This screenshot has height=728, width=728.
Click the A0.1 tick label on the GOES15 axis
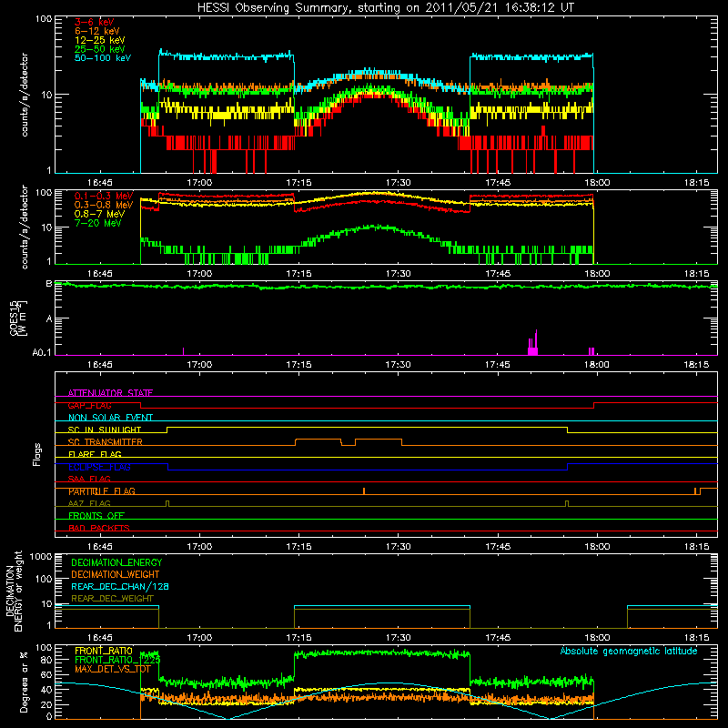42,353
